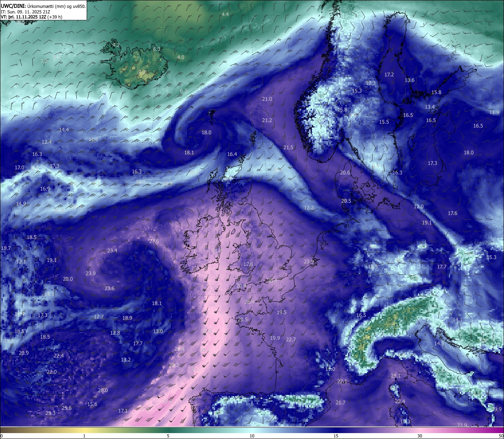
Task: Click the 16.9 value in the west Atlantic
Action: pyautogui.click(x=45, y=189)
